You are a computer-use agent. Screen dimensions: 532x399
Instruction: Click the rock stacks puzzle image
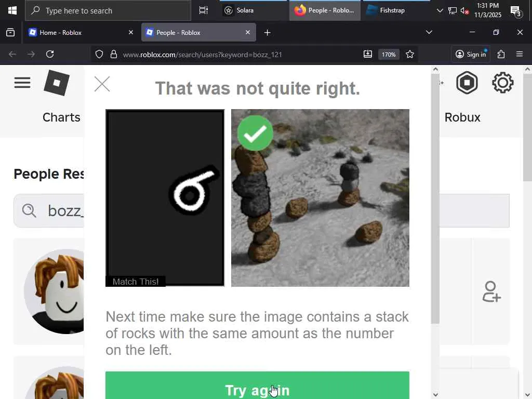click(x=320, y=198)
